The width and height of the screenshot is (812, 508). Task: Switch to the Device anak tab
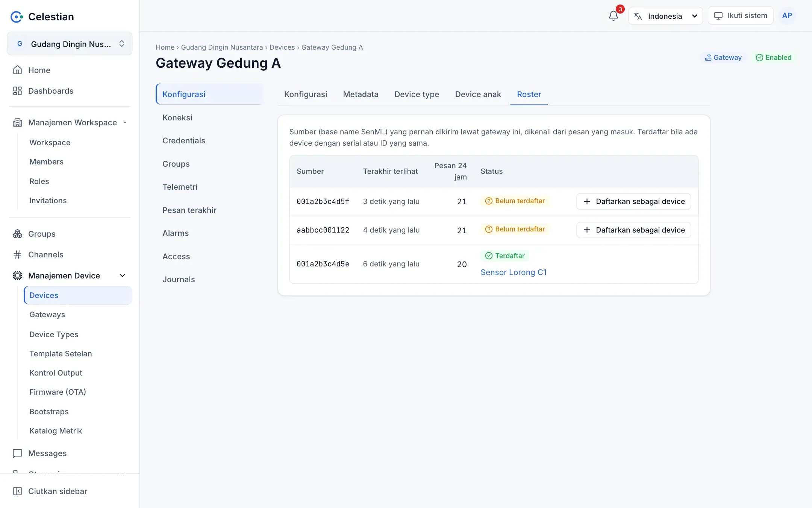tap(478, 94)
